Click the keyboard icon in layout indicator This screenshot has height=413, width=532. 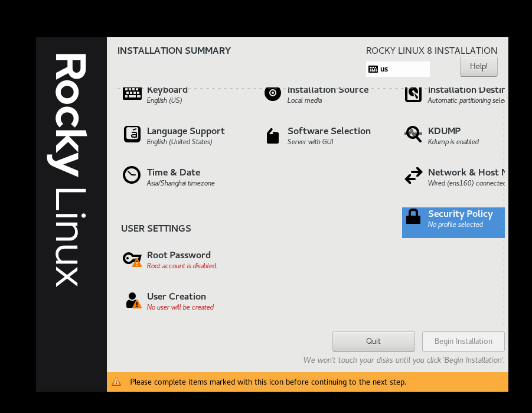pos(373,69)
